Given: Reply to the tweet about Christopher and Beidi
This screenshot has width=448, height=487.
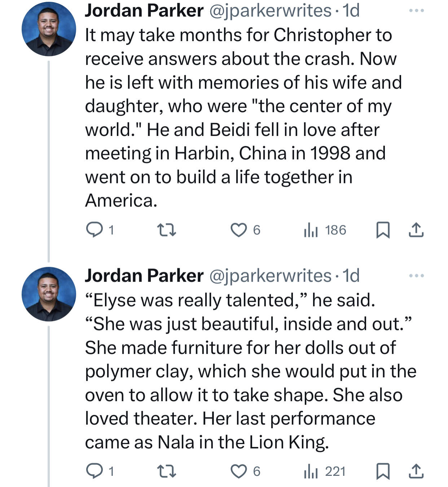Looking at the screenshot, I should [94, 230].
